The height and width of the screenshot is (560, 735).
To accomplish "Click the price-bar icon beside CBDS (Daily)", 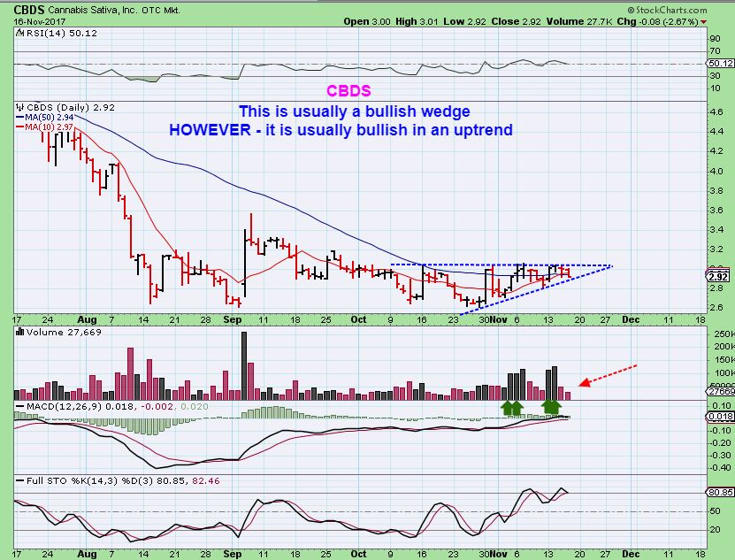I will pyautogui.click(x=20, y=107).
